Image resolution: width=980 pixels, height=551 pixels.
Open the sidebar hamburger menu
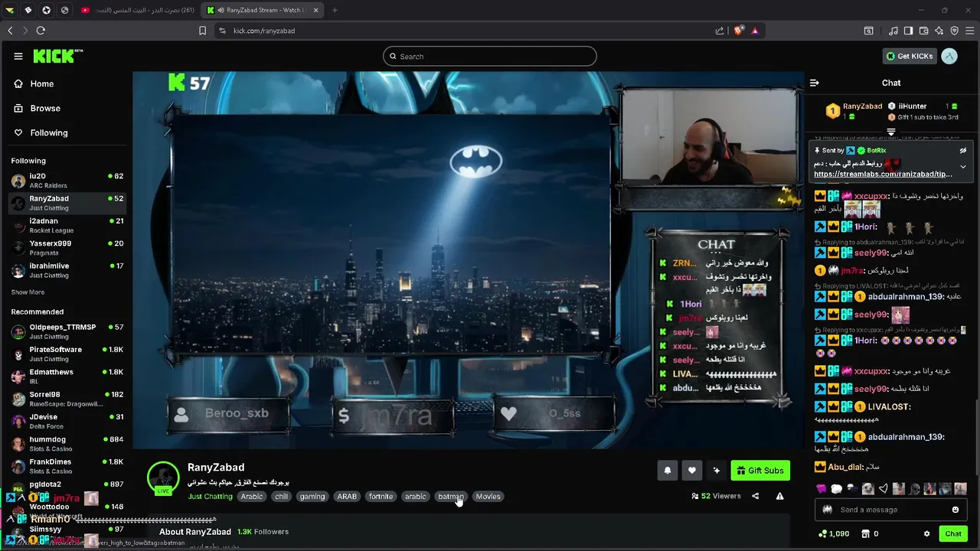(x=18, y=56)
